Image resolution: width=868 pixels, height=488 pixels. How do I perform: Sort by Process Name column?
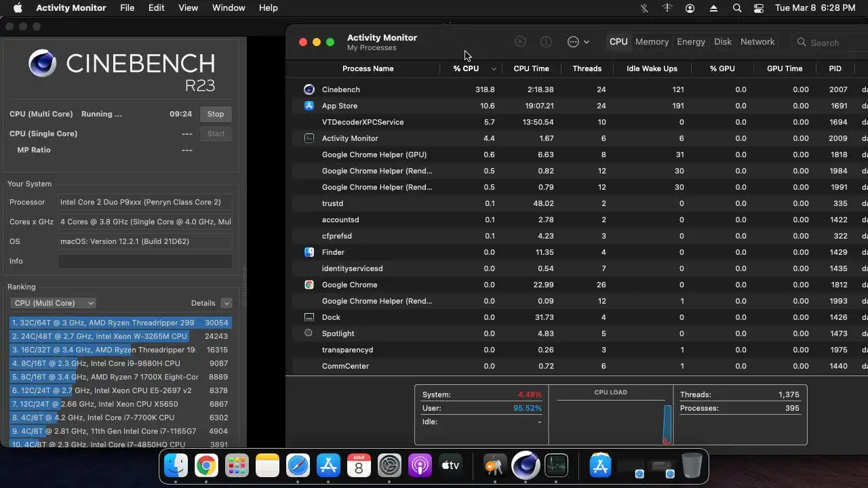(368, 68)
